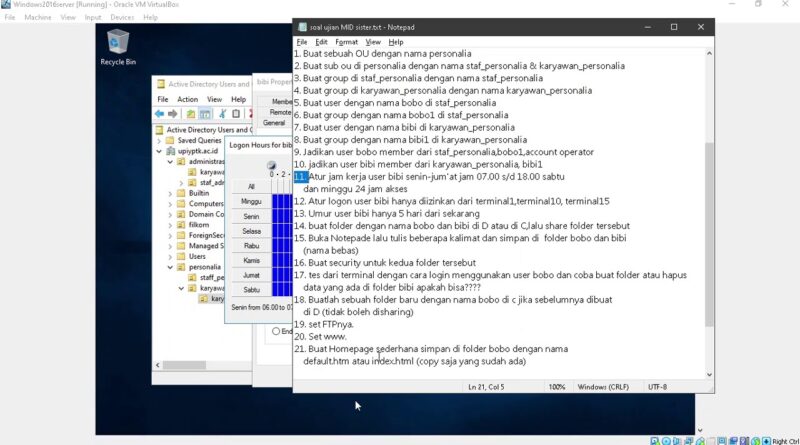The width and height of the screenshot is (800, 445).
Task: Click horizontal scrollbar thumb in Active Directory tree
Action: tap(184, 365)
